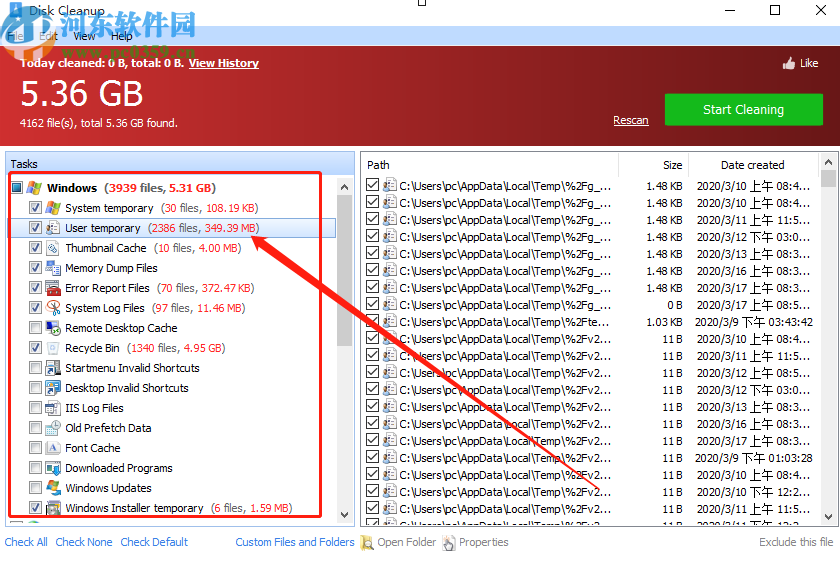Maximize the Disk Cleanup window
The image size is (840, 561).
pos(775,10)
